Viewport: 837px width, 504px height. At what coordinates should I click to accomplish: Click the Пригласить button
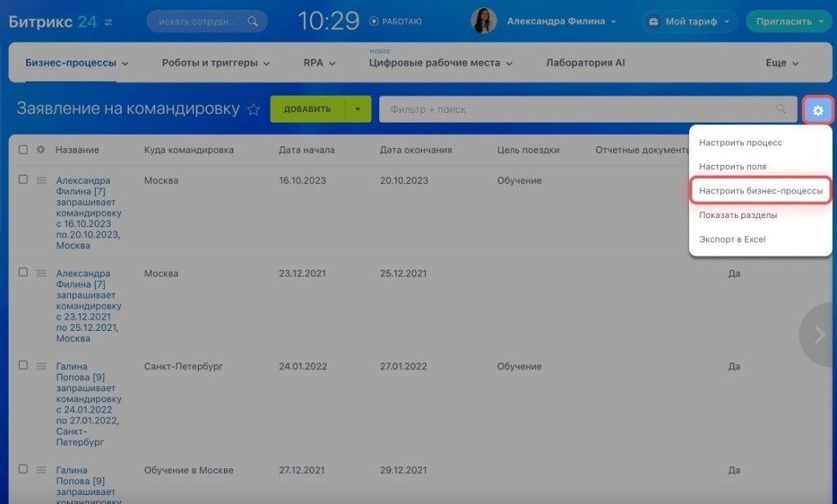[x=783, y=21]
